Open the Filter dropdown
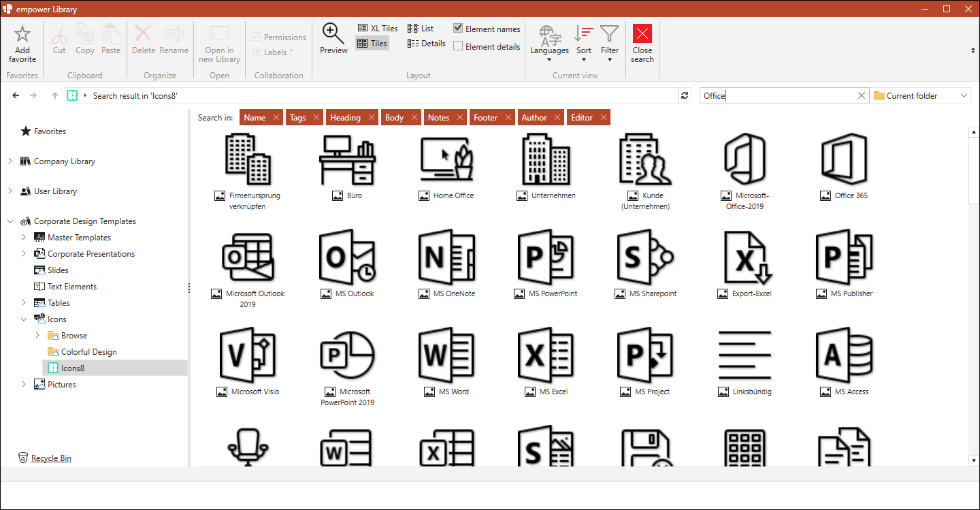The width and height of the screenshot is (980, 510). (x=610, y=44)
